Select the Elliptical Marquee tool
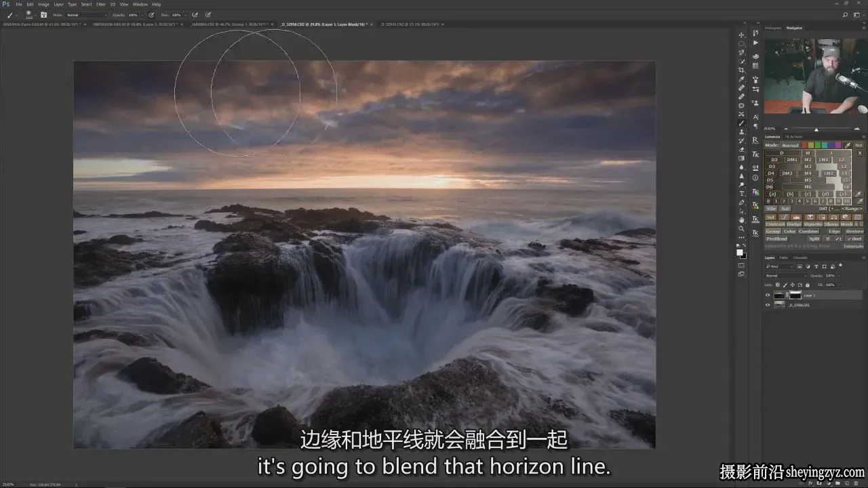Viewport: 868px width, 488px height. pyautogui.click(x=742, y=43)
